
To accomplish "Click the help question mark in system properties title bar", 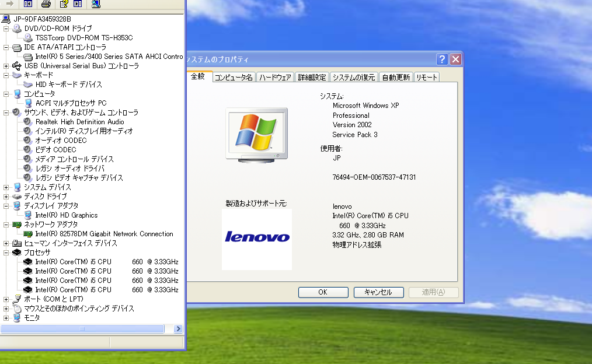I will tap(442, 60).
